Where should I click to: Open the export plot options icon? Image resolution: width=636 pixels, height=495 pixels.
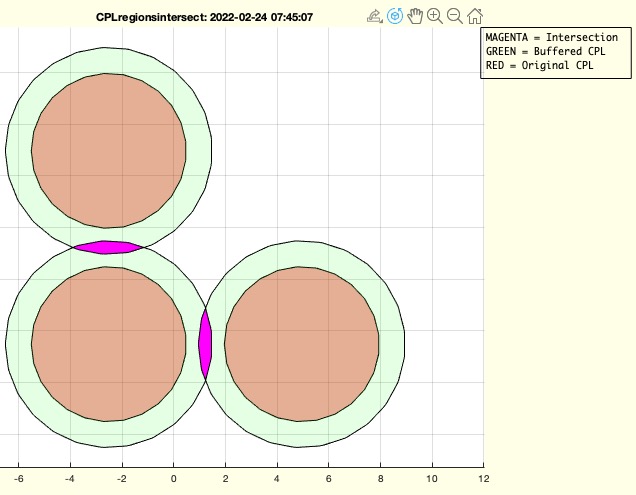tap(375, 17)
